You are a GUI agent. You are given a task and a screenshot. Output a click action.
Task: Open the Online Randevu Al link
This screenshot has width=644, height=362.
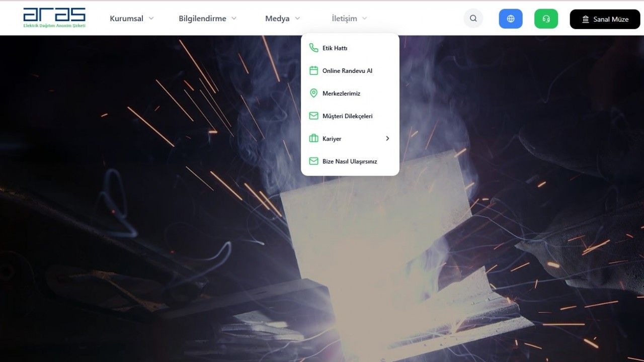[347, 71]
